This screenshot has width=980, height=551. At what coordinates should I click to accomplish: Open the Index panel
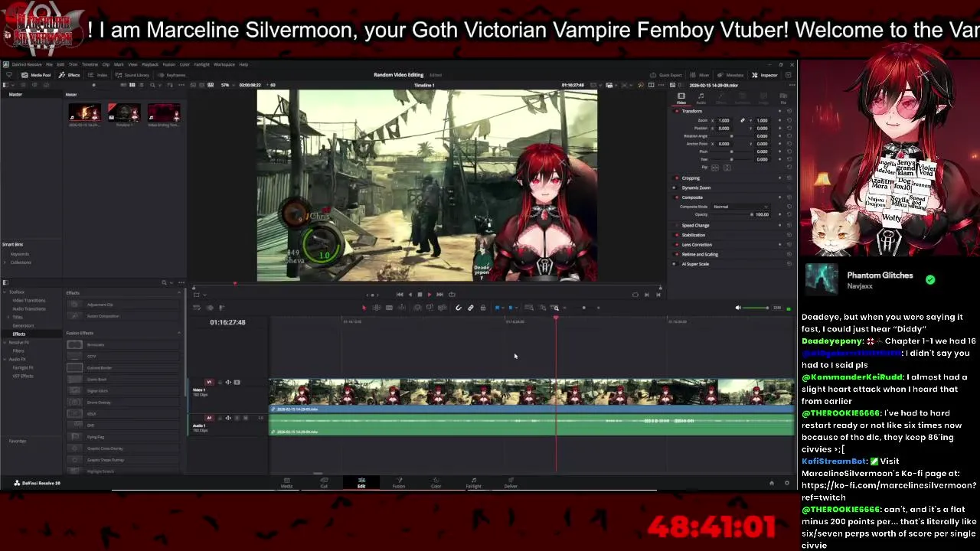98,75
